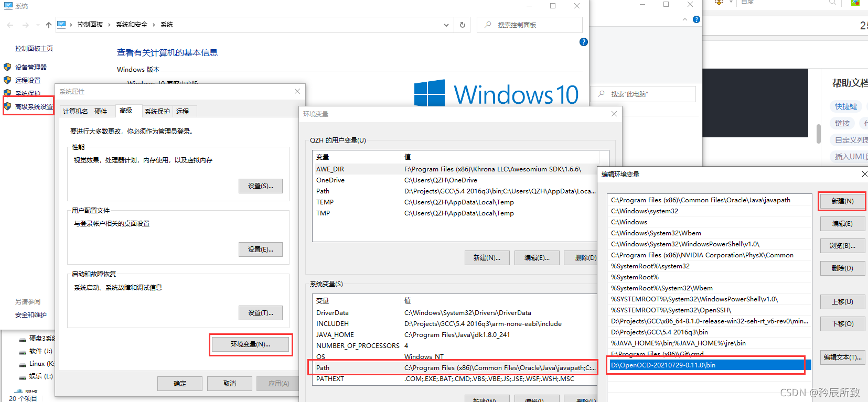The image size is (868, 402).
Task: Refresh the control panel address bar
Action: click(x=463, y=25)
